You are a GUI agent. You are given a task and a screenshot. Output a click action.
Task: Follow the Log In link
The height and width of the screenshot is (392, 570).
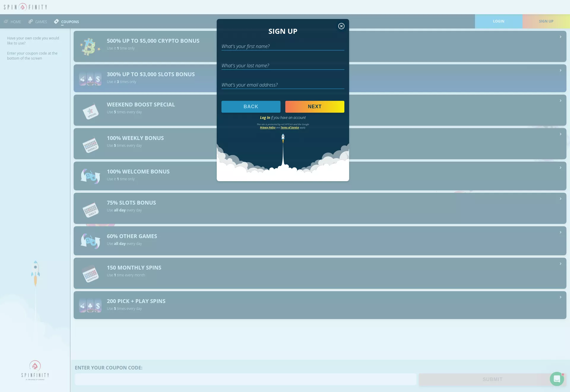265,118
